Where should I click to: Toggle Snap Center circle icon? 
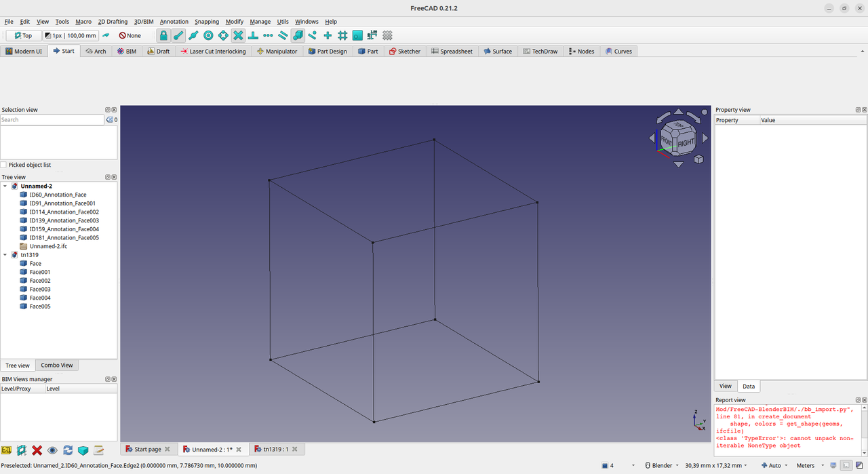click(x=208, y=35)
